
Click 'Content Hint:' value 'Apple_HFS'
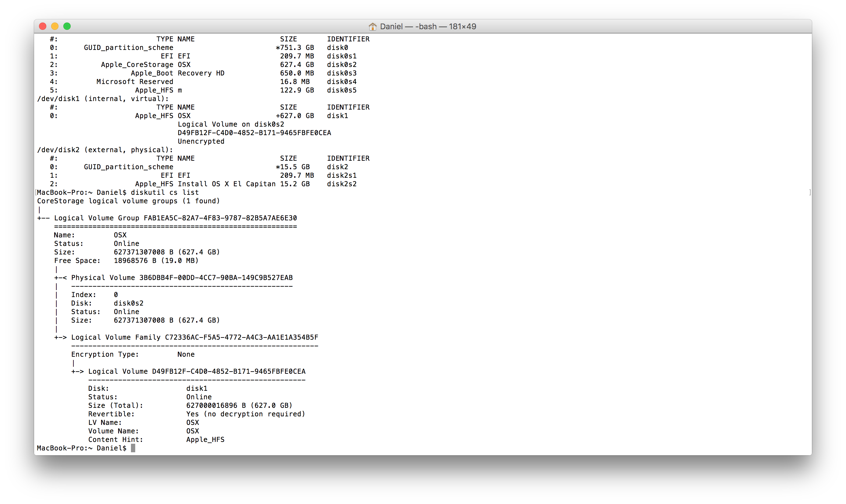pos(206,439)
